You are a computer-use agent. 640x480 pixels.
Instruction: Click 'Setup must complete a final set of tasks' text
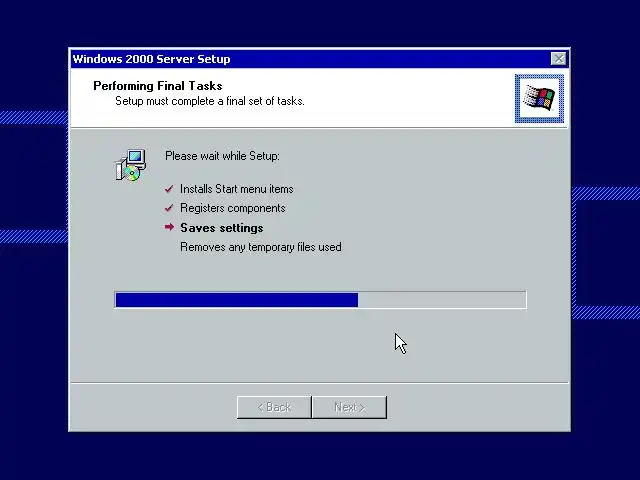coord(210,101)
